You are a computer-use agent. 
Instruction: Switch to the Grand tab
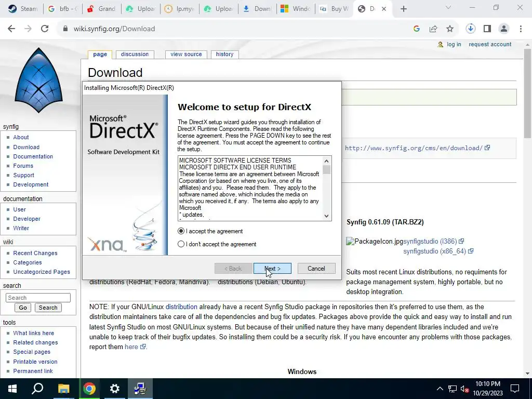[x=102, y=9]
